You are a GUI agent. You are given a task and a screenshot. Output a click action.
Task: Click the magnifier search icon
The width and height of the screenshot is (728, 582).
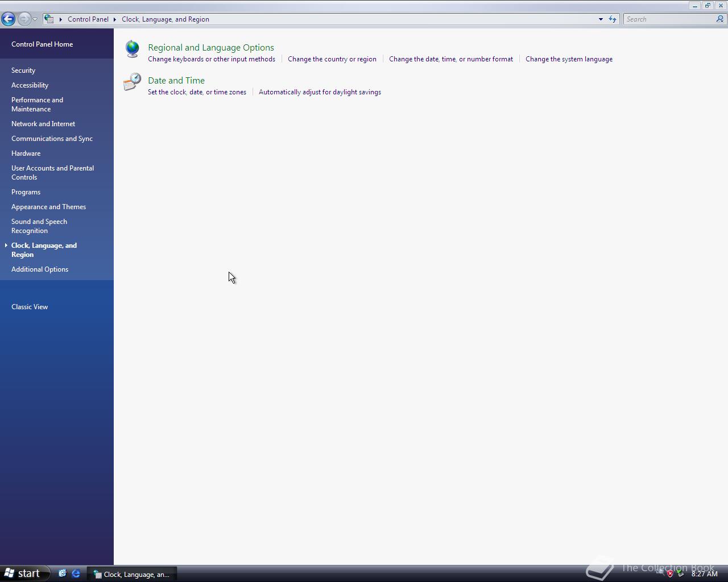[x=720, y=19]
